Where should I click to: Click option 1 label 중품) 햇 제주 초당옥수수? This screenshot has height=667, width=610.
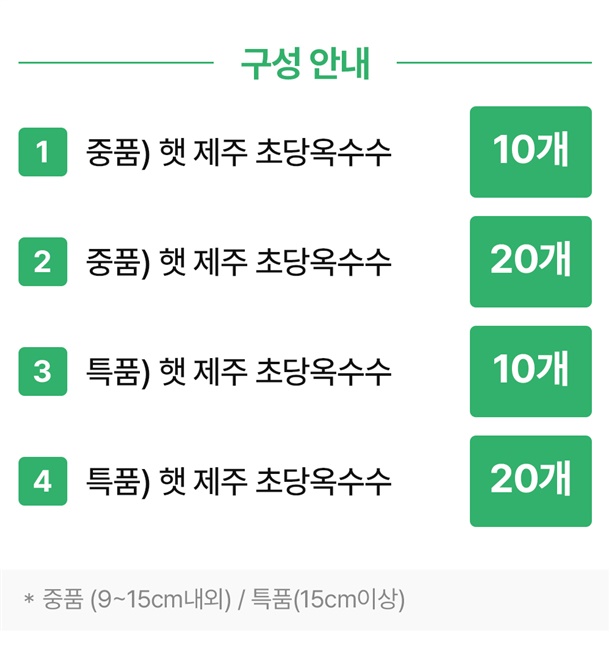pyautogui.click(x=238, y=153)
